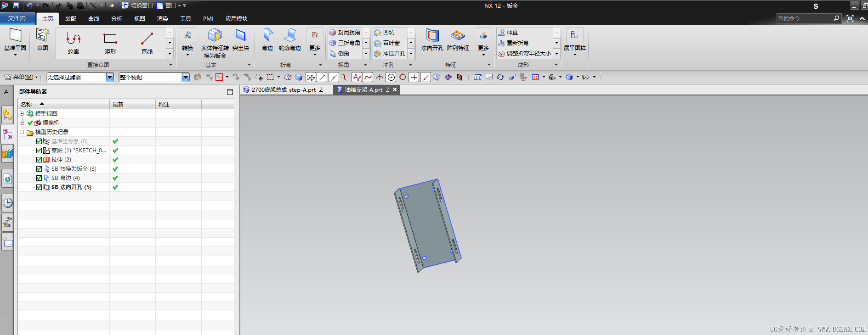
Task: Open the history clock sidebar panel
Action: [x=8, y=202]
